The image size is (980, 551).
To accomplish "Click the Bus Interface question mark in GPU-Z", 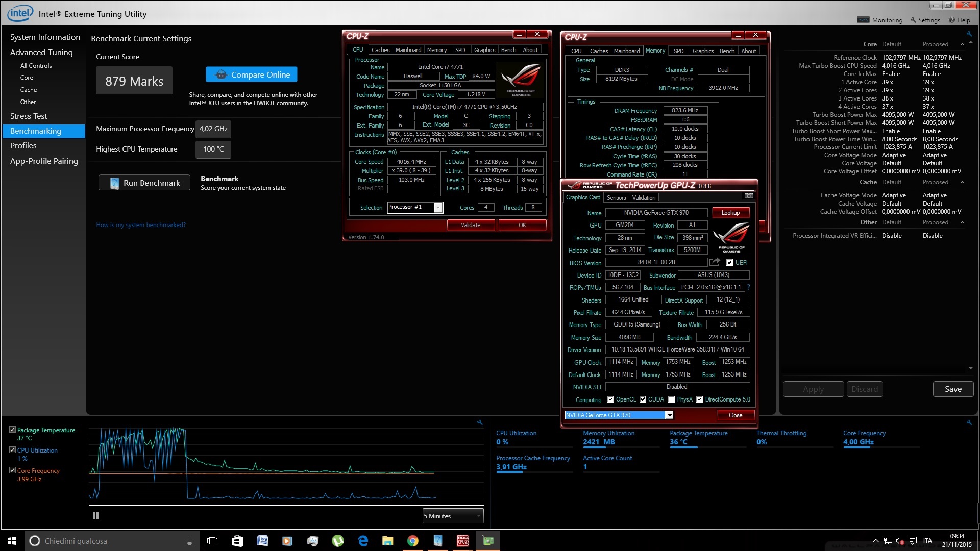I will (x=748, y=287).
